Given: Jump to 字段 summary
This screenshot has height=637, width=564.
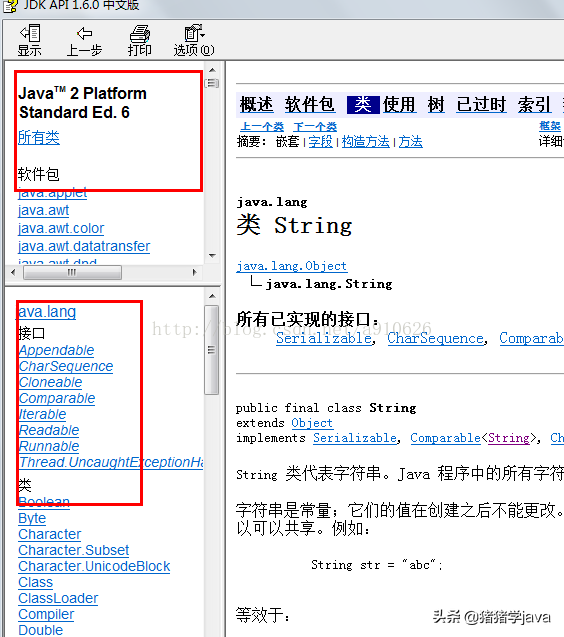Looking at the screenshot, I should 321,141.
